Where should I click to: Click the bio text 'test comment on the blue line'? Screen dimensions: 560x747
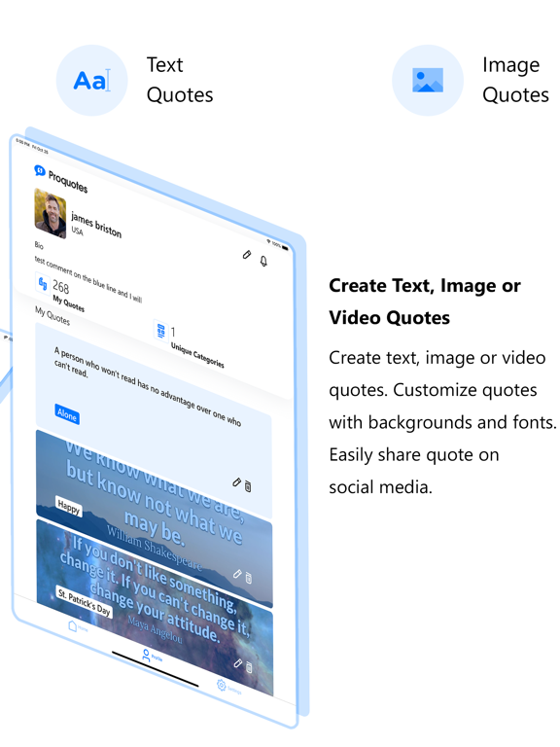click(88, 280)
